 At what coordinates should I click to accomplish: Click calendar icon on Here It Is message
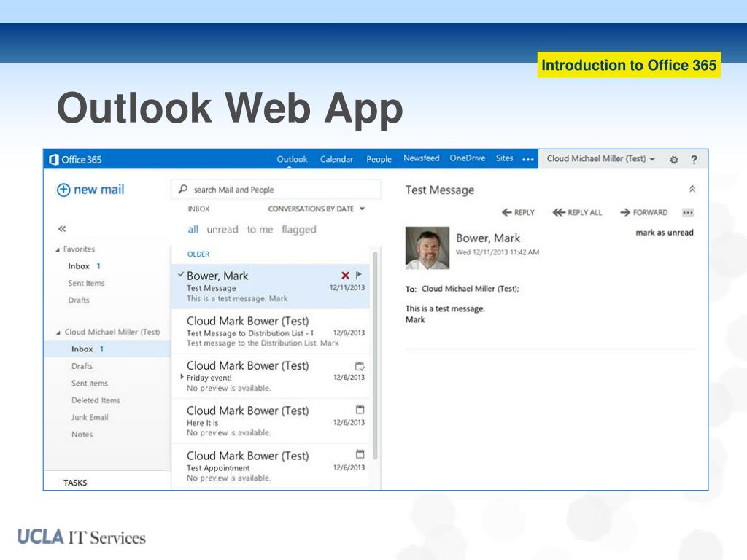[360, 410]
